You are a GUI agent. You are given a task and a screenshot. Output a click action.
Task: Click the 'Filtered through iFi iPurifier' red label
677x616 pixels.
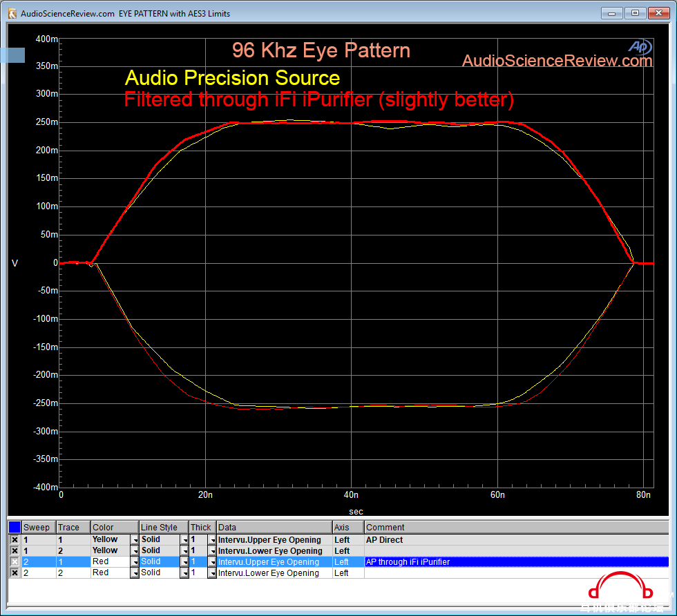pyautogui.click(x=319, y=99)
